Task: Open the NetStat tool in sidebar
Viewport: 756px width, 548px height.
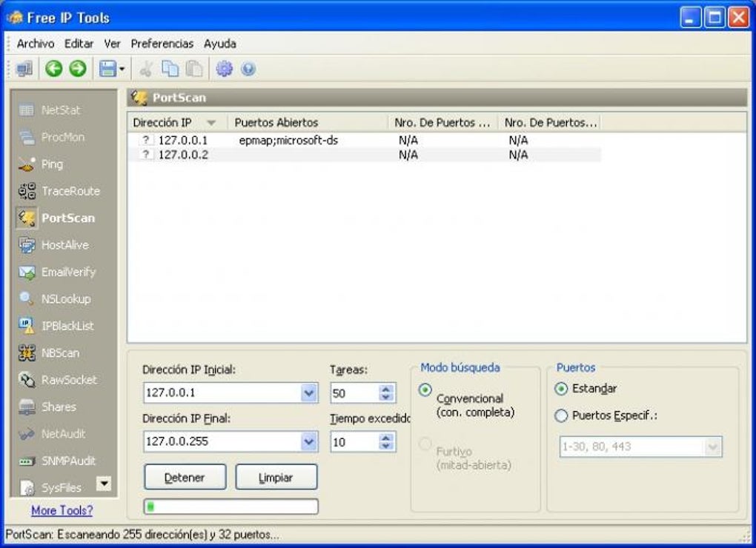Action: [50, 110]
